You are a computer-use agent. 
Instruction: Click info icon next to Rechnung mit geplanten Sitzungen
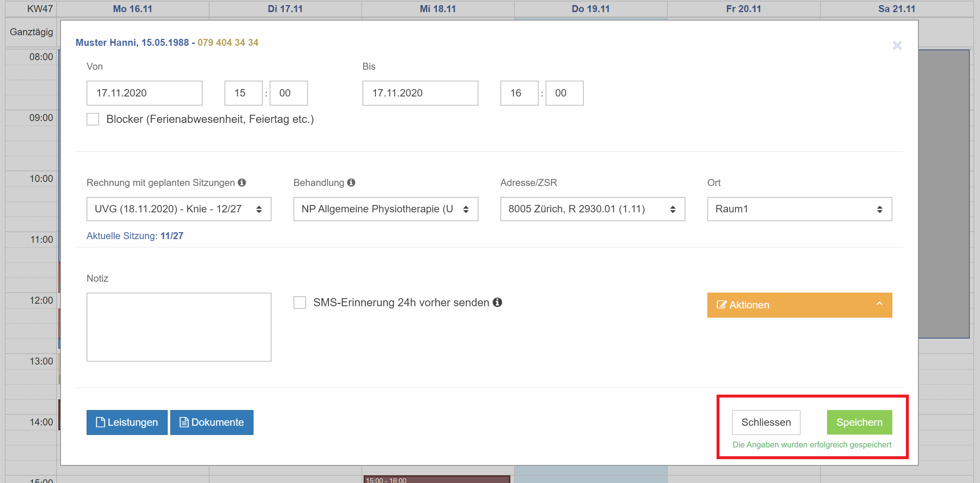[x=242, y=183]
